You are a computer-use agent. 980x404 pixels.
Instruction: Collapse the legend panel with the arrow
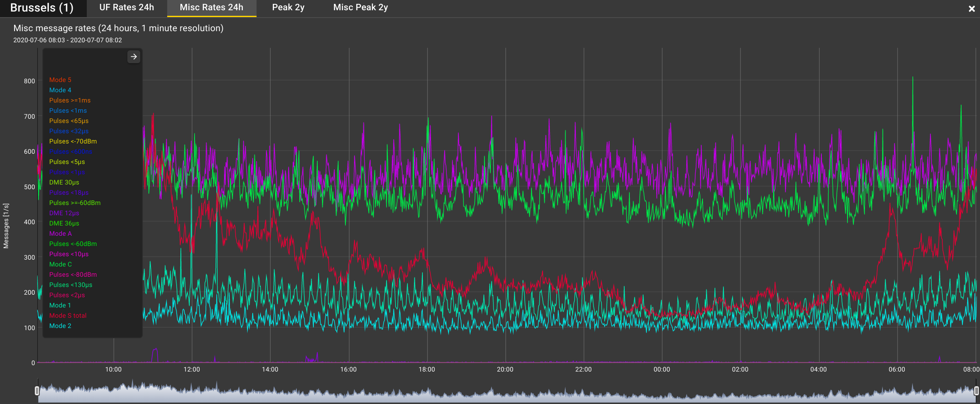point(133,56)
